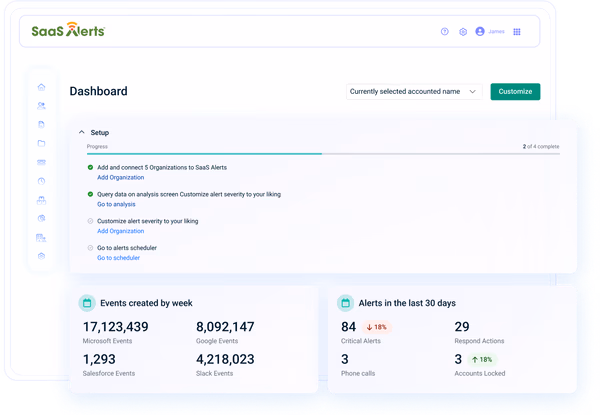Image resolution: width=600 pixels, height=415 pixels.
Task: Click the 29 Respond Actions value
Action: tap(462, 327)
